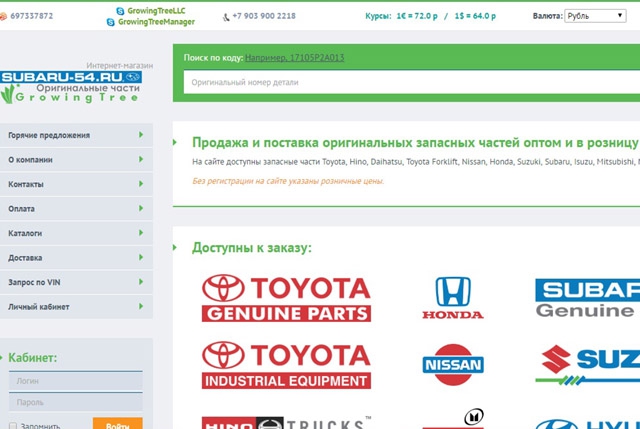
Task: Open Toyota Genuine Parts brand logo
Action: (x=287, y=298)
